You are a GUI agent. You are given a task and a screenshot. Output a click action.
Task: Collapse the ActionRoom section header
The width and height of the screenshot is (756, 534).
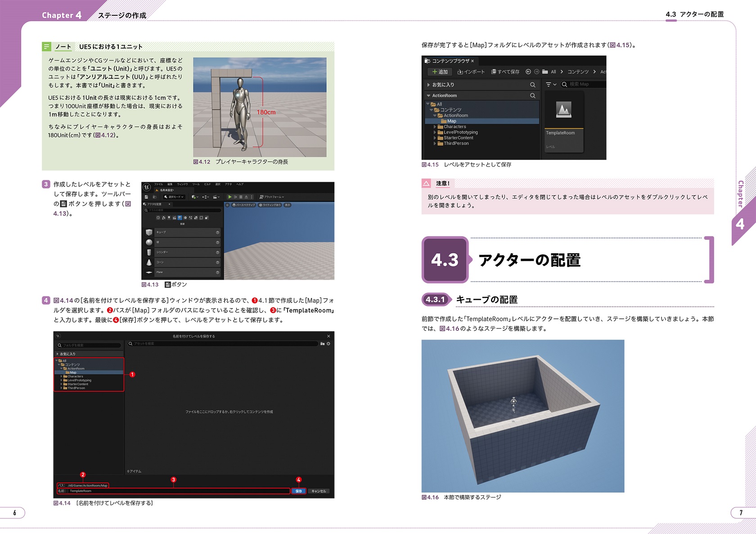click(x=428, y=95)
